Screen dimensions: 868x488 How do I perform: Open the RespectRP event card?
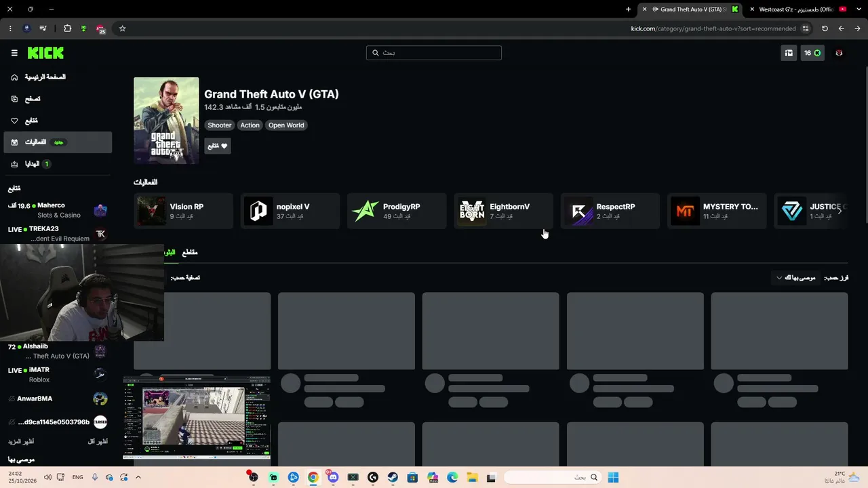(x=610, y=211)
